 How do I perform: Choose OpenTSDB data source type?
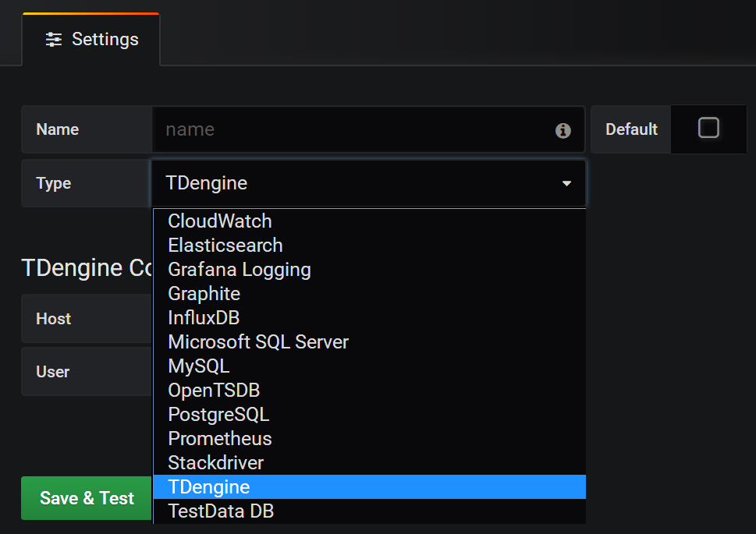click(x=214, y=391)
